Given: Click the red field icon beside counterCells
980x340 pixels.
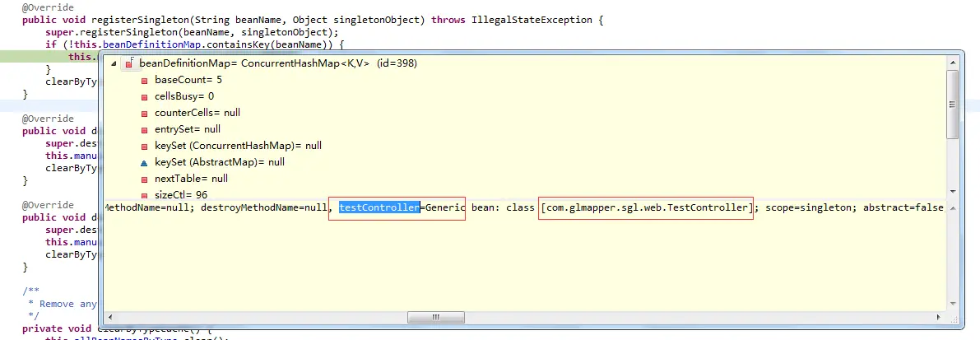Looking at the screenshot, I should pos(144,113).
